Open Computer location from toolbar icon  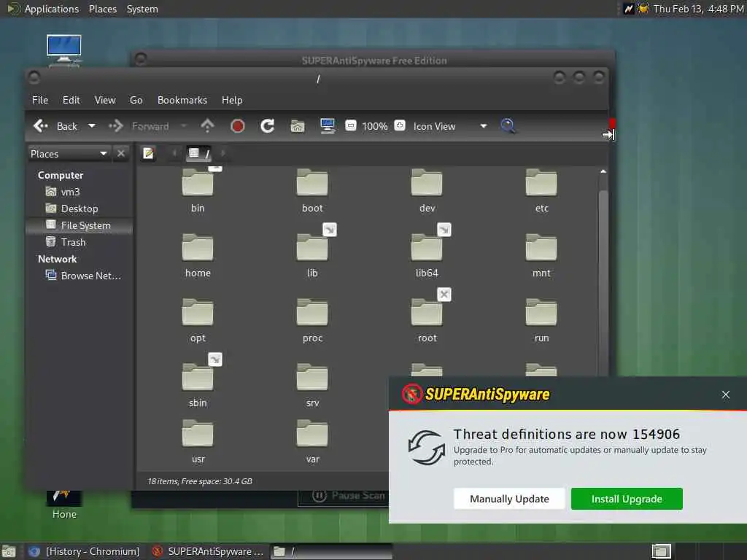click(x=328, y=126)
